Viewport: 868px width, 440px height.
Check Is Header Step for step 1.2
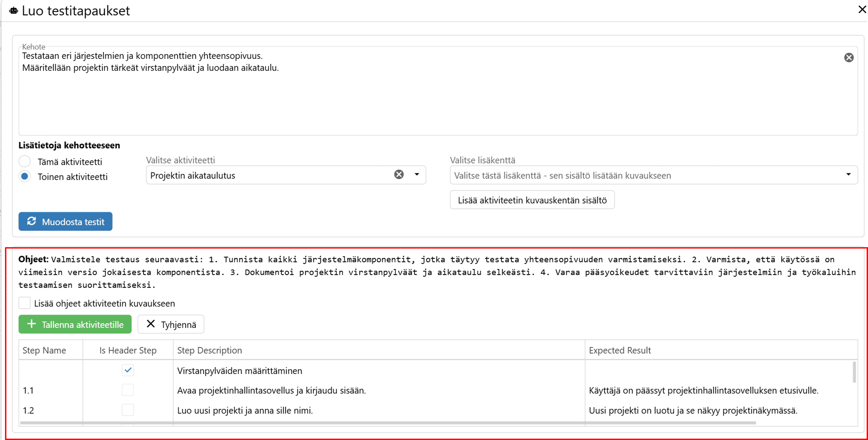pos(128,410)
